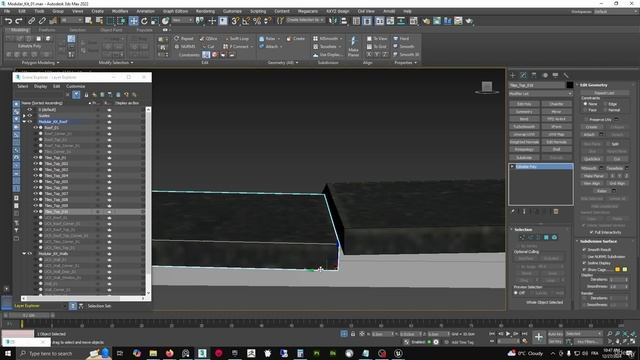Remove modifier with the stack trash icon

click(x=556, y=211)
